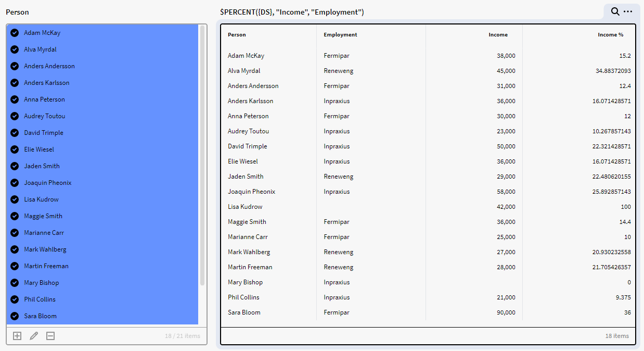Click the remove item minus icon
The width and height of the screenshot is (644, 351).
(x=50, y=336)
